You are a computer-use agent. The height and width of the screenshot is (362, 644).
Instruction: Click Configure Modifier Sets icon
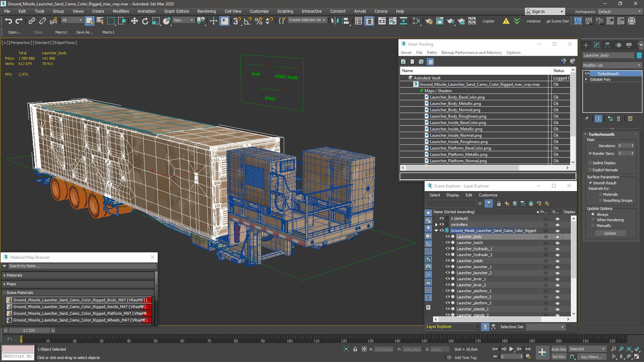(630, 119)
